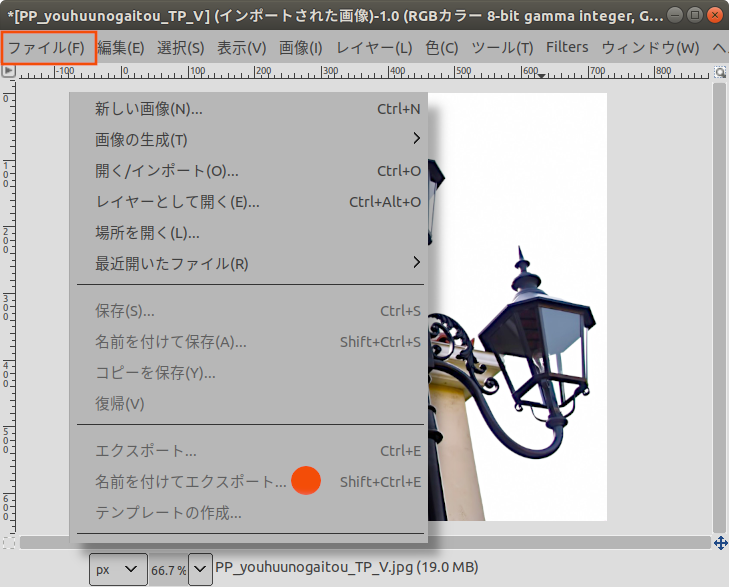Open the ツール(T) menu
This screenshot has width=729, height=587.
point(502,47)
